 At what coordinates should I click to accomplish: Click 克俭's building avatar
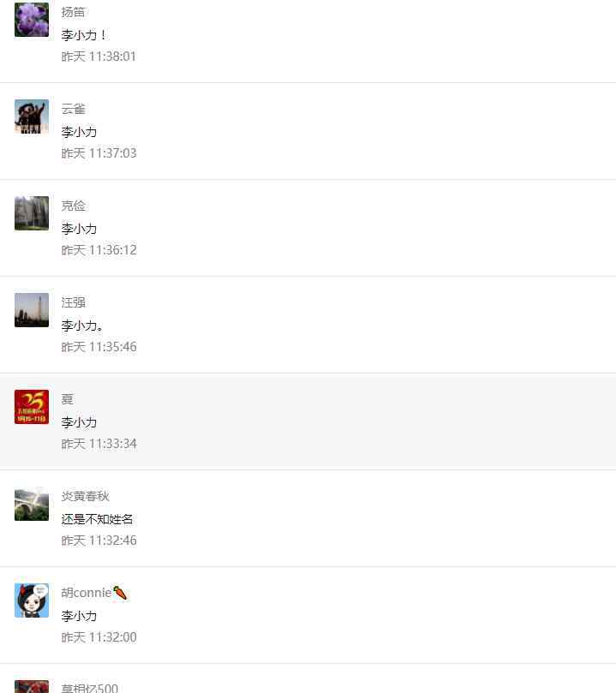tap(32, 213)
